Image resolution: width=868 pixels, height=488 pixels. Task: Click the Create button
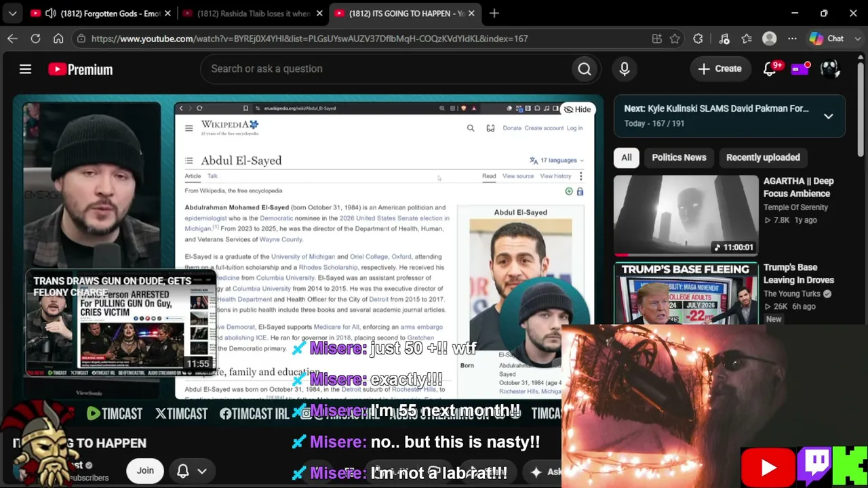click(720, 68)
